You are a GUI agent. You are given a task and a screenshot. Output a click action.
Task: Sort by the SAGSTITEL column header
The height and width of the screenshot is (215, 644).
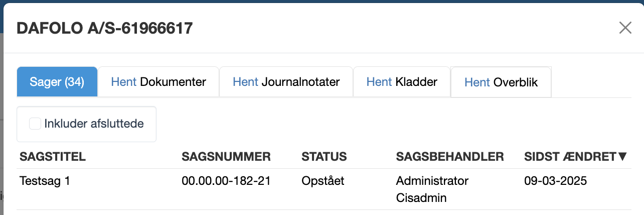click(53, 157)
